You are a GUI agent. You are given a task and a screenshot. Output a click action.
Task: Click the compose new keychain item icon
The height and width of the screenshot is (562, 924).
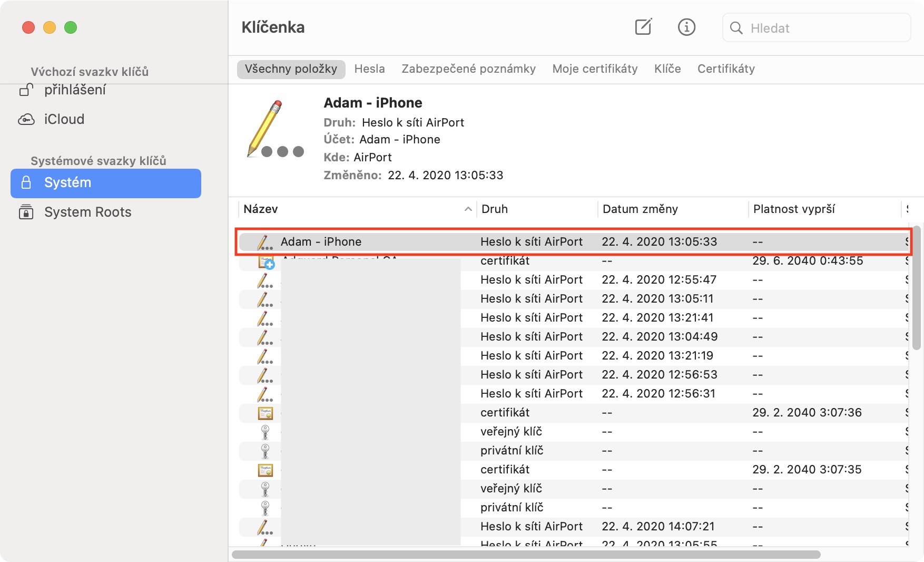(x=643, y=27)
